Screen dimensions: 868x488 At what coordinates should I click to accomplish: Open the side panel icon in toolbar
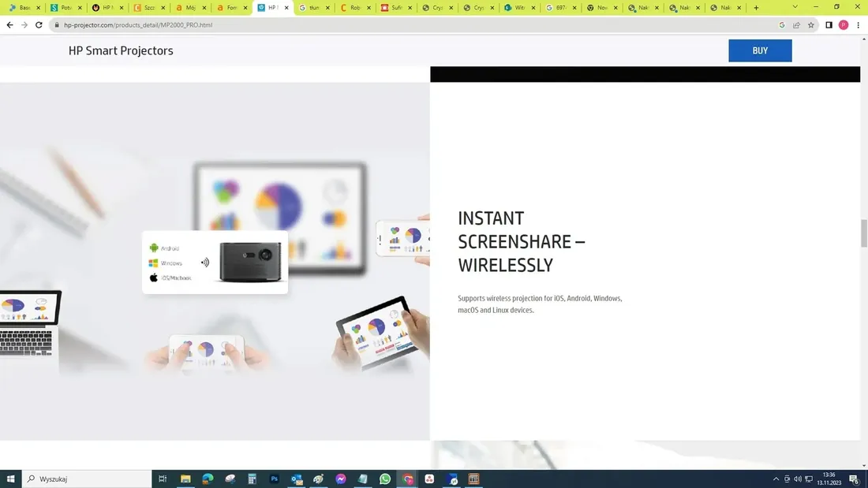coord(829,25)
